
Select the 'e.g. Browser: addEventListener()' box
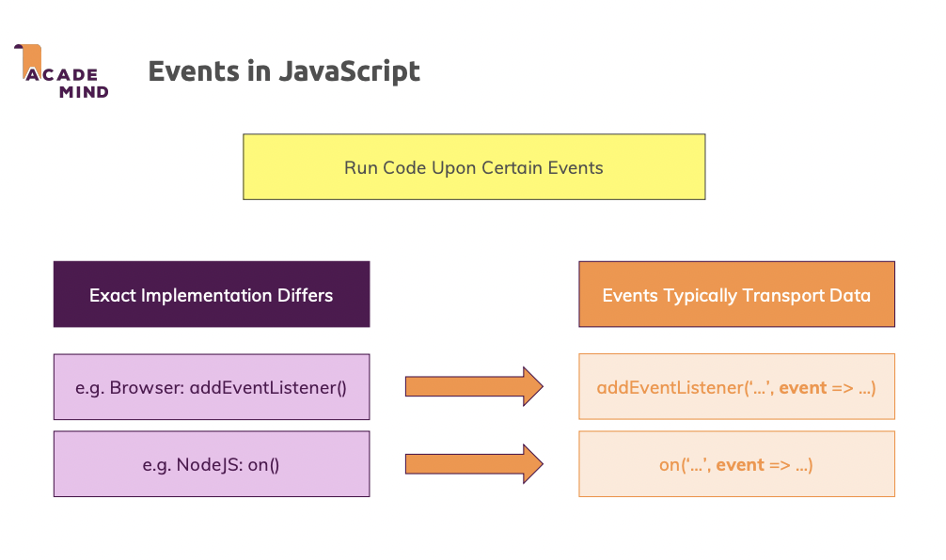[212, 387]
